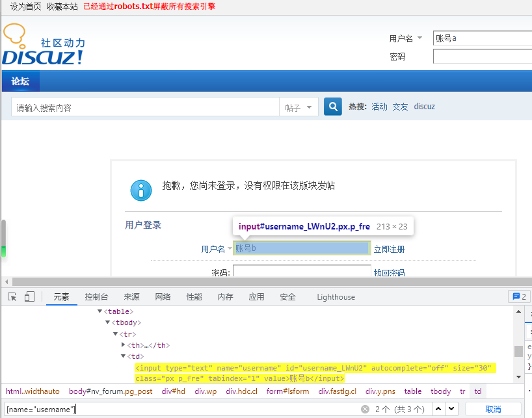Select form#lsform in the breadcrumb bar
Viewport: 532px width, 418px height.
click(287, 391)
